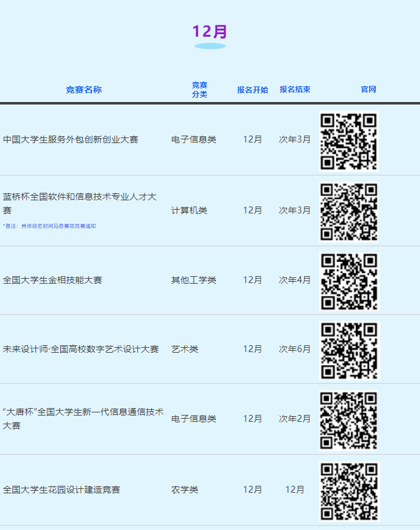Click the 农学类 category cell
The image size is (420, 530).
click(185, 490)
